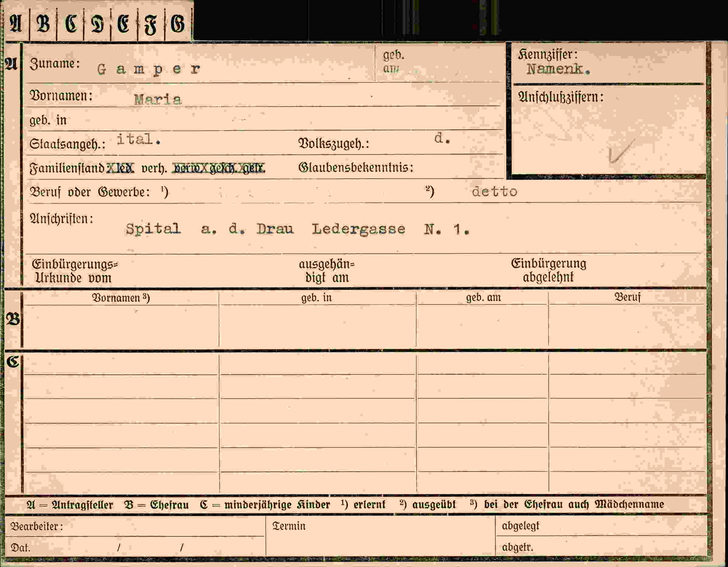Image resolution: width=728 pixels, height=567 pixels.
Task: Click the typed word 'detto'
Action: click(x=495, y=192)
